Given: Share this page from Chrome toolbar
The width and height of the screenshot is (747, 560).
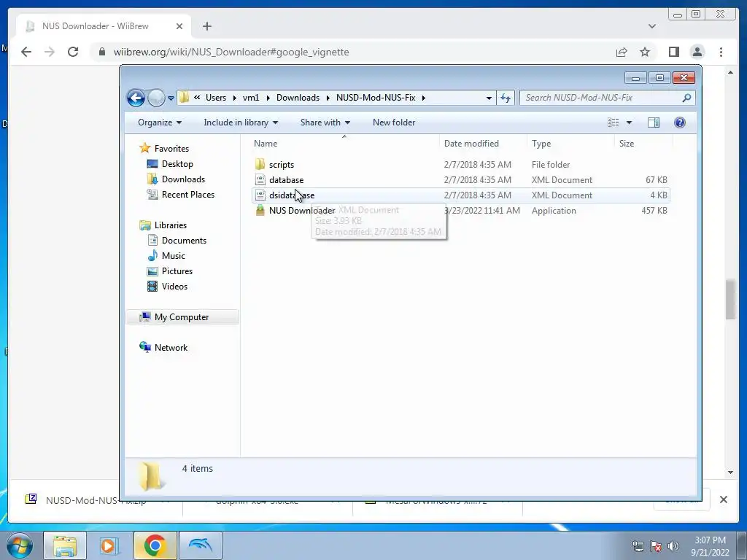Looking at the screenshot, I should 622,52.
